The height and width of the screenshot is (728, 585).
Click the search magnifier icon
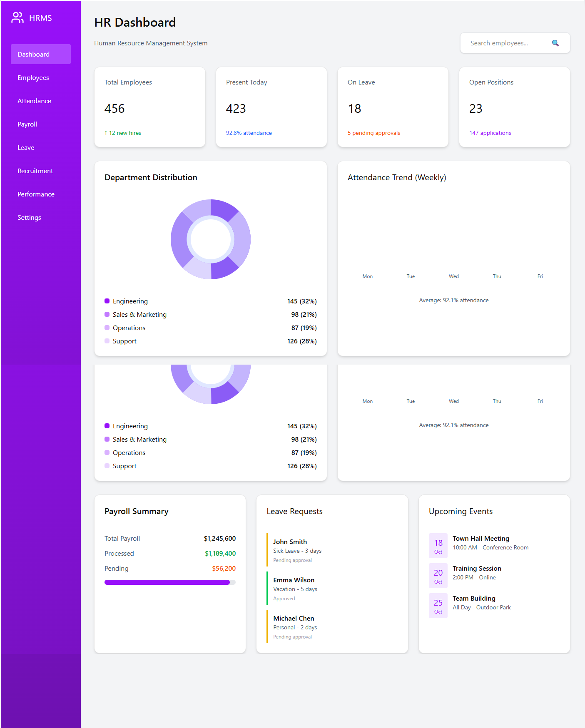pyautogui.click(x=555, y=43)
